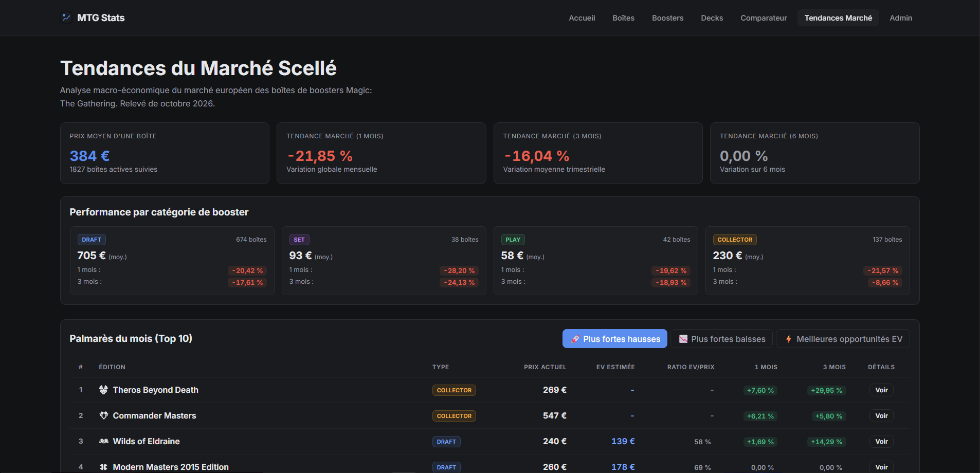
Task: Click the SET category badge
Action: click(299, 240)
